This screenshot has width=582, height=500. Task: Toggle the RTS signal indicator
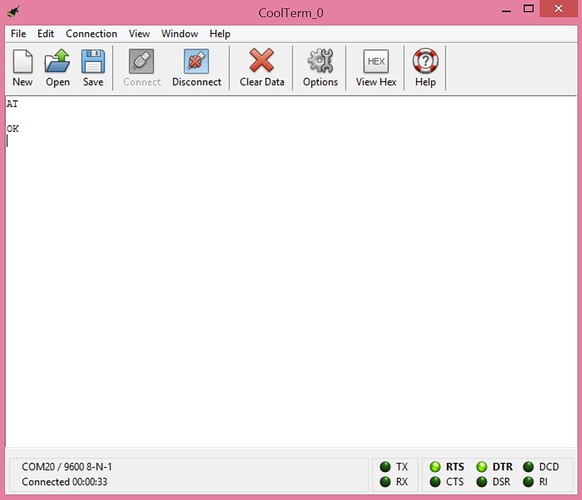435,467
